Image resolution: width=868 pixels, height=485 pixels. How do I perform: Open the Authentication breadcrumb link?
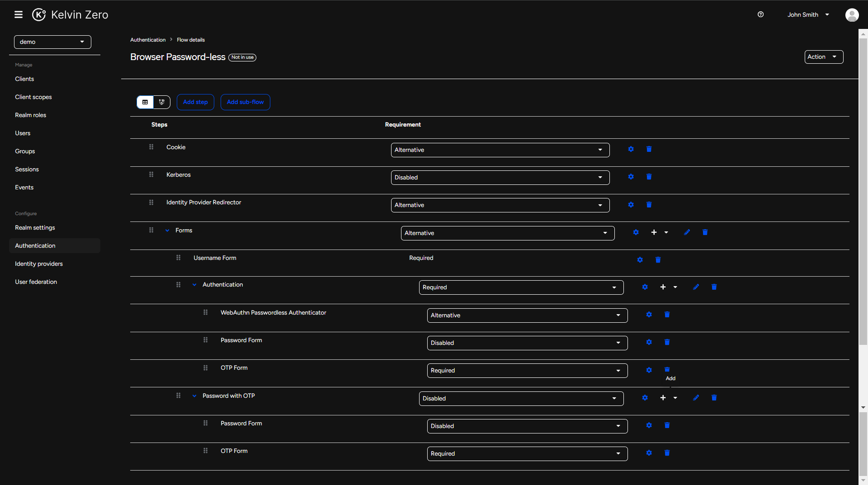(147, 40)
